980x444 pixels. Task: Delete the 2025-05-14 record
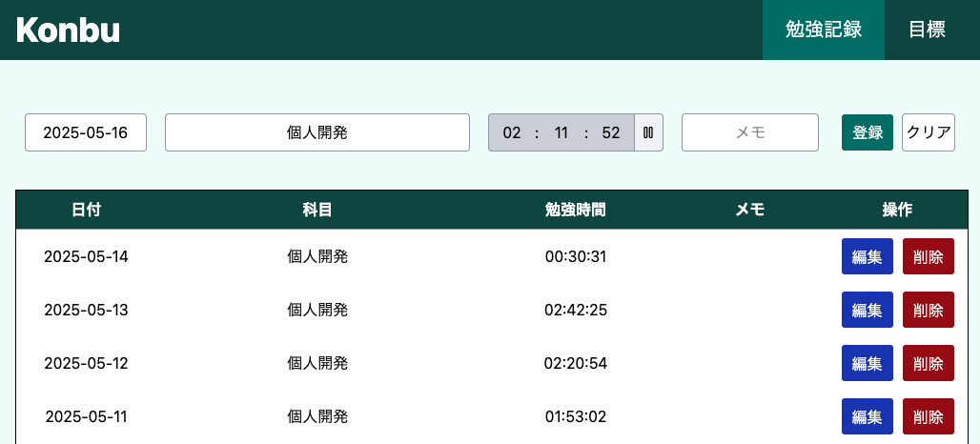click(929, 256)
